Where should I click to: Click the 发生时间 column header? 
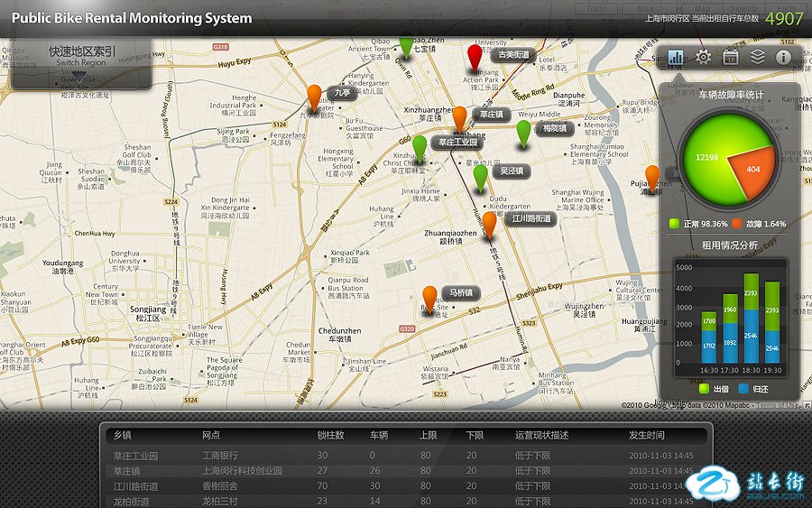[x=647, y=435]
